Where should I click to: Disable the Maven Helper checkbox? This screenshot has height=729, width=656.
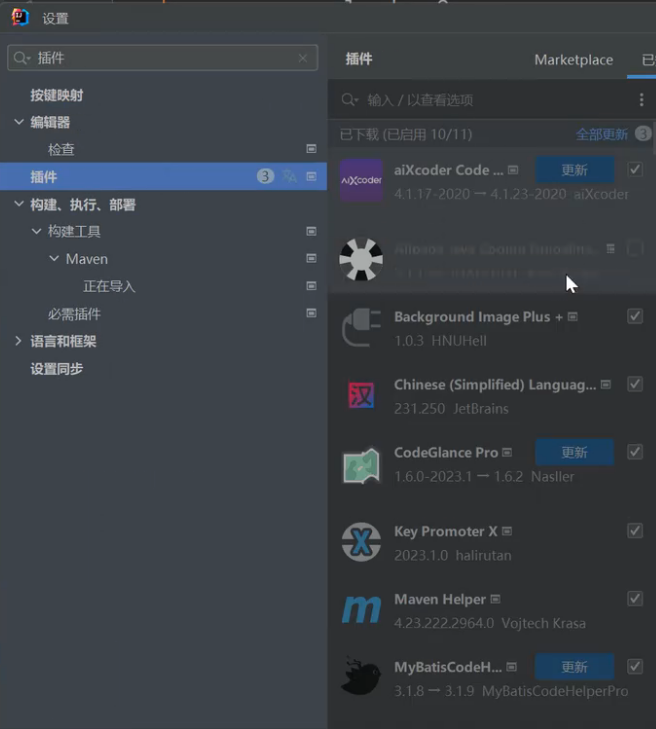pos(635,598)
